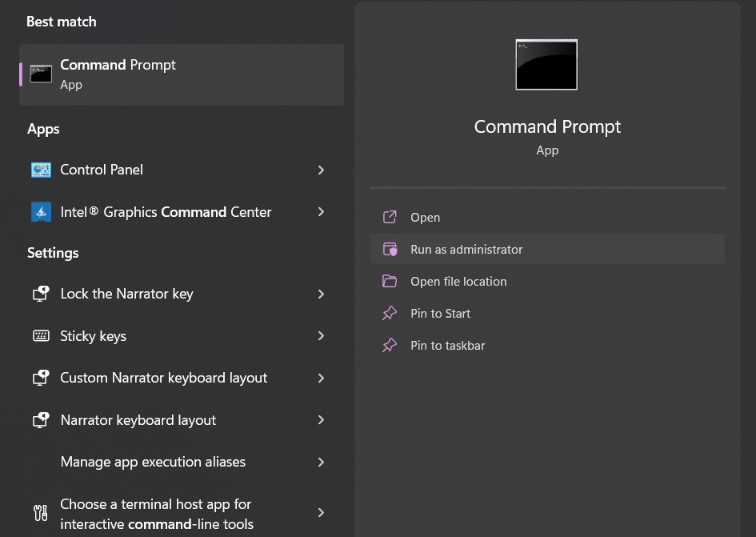Click the Narrator keyboard layout icon
This screenshot has width=756, height=537.
coord(41,420)
